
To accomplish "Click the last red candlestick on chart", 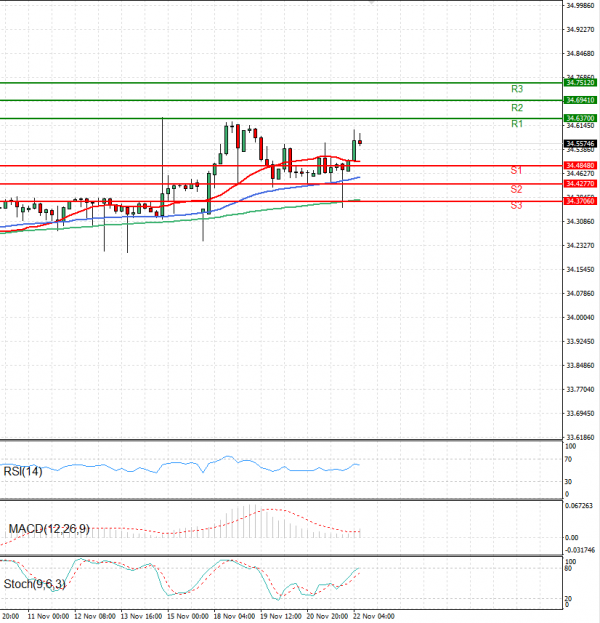I will (x=360, y=142).
